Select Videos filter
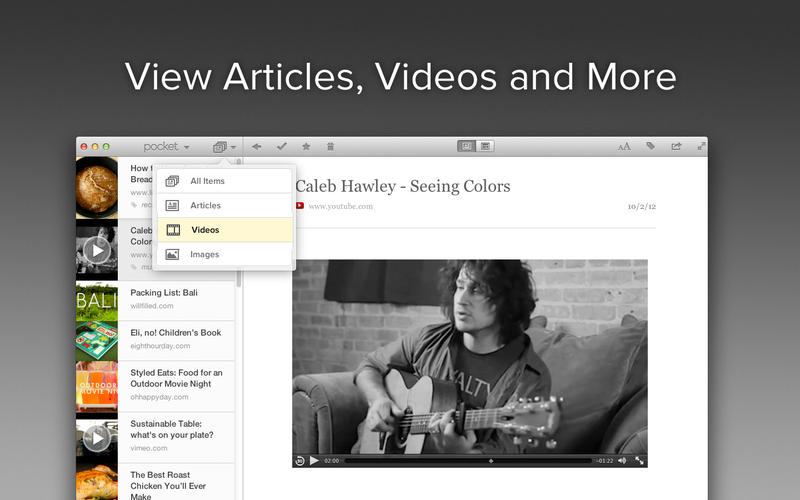Image resolution: width=800 pixels, height=500 pixels. (x=225, y=230)
